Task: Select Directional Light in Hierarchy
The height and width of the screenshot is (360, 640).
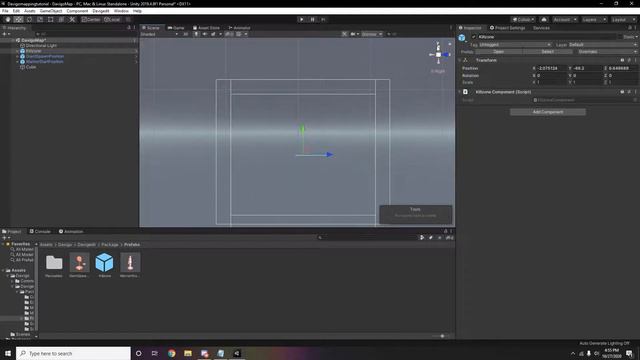Action: [x=41, y=46]
